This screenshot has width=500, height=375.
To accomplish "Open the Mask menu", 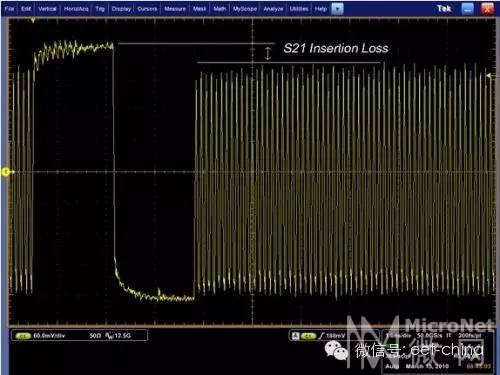I will click(199, 9).
